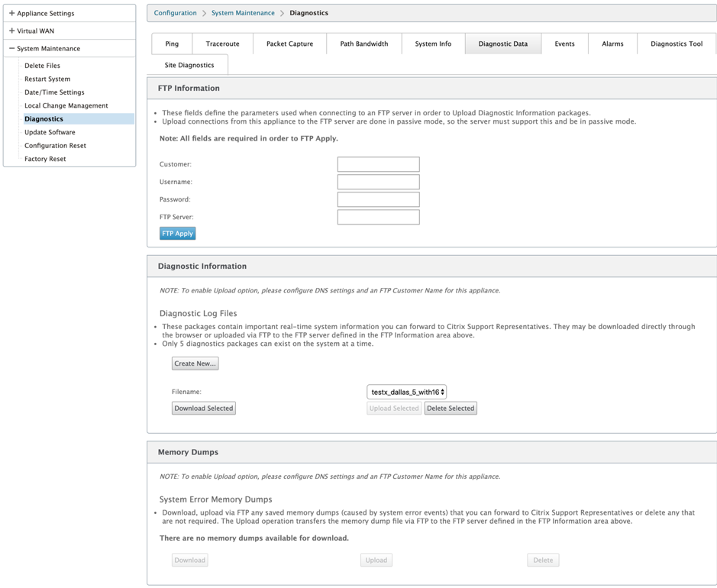This screenshot has width=717, height=588.
Task: Click the Diagnostics breadcrumb text
Action: (308, 13)
